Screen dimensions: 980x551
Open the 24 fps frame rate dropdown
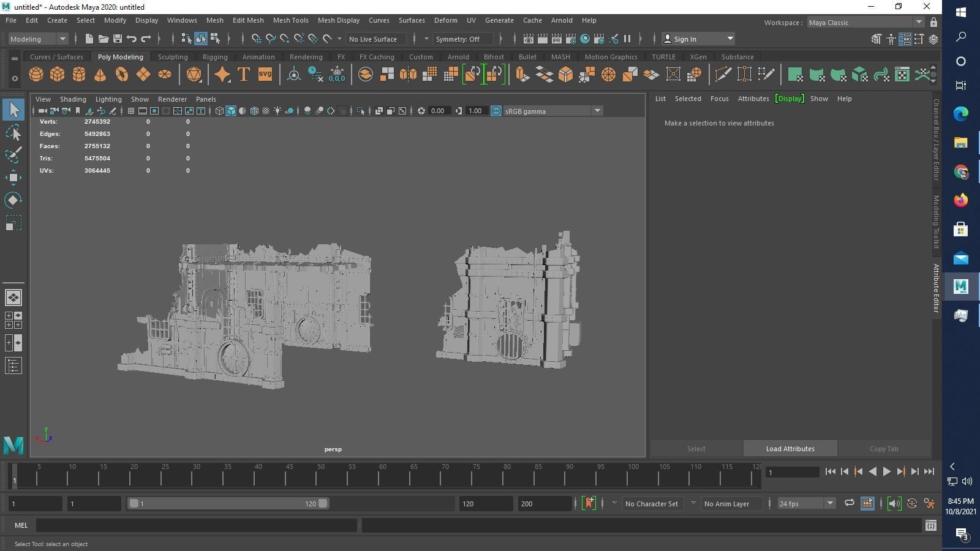coord(806,503)
